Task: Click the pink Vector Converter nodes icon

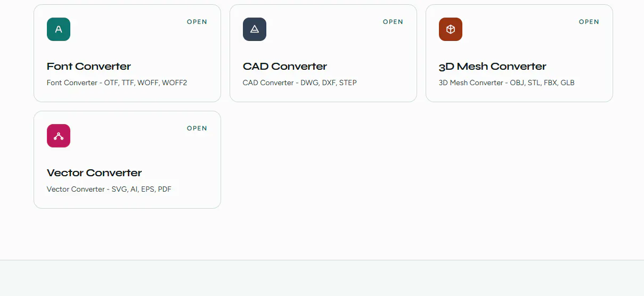Action: (x=59, y=136)
